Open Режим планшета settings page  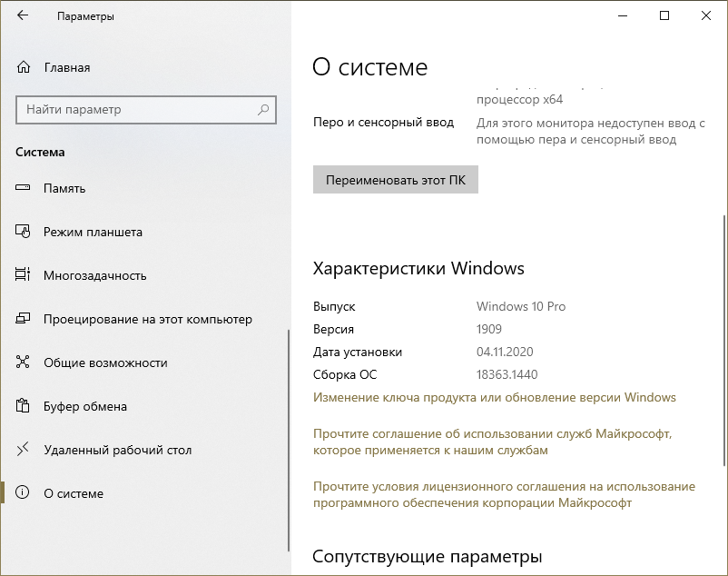(x=93, y=232)
